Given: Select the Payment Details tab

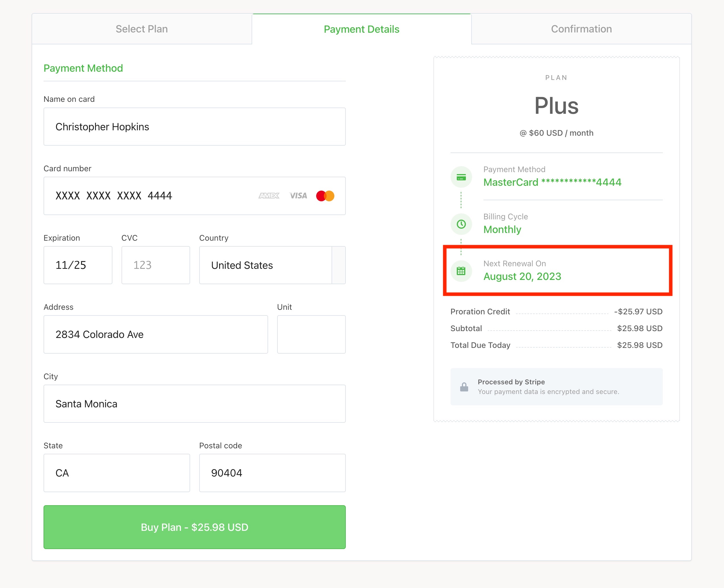Looking at the screenshot, I should pos(361,30).
